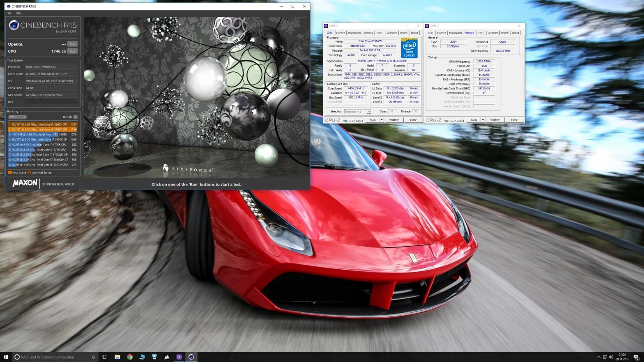Launch Google Chrome from the taskbar
Image resolution: width=644 pixels, height=362 pixels.
click(x=129, y=357)
